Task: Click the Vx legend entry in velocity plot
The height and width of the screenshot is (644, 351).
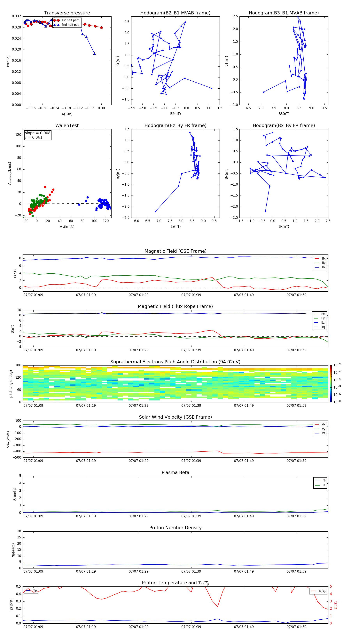Action: coord(320,424)
